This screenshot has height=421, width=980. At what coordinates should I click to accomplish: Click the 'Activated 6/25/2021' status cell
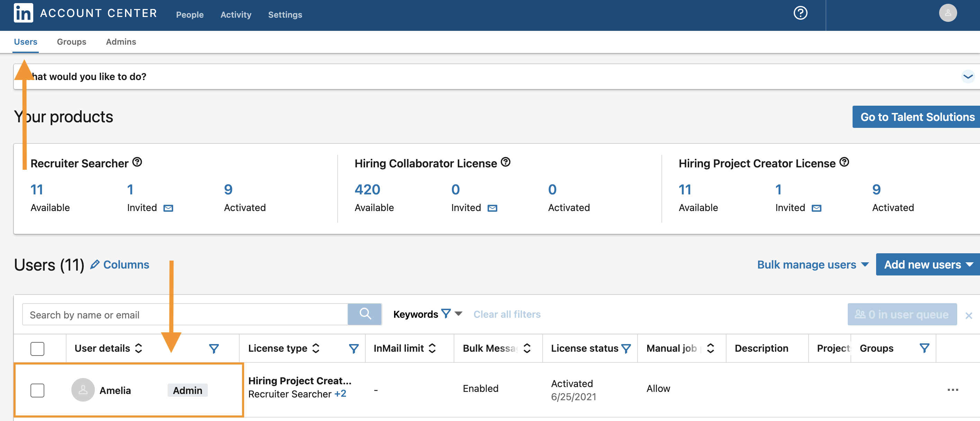pyautogui.click(x=574, y=390)
